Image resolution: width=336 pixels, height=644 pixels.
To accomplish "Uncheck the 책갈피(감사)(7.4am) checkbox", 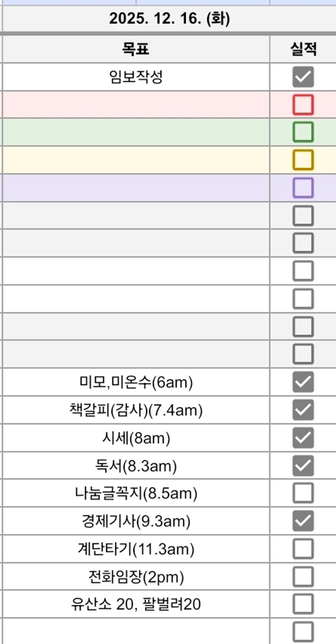I will [x=303, y=410].
